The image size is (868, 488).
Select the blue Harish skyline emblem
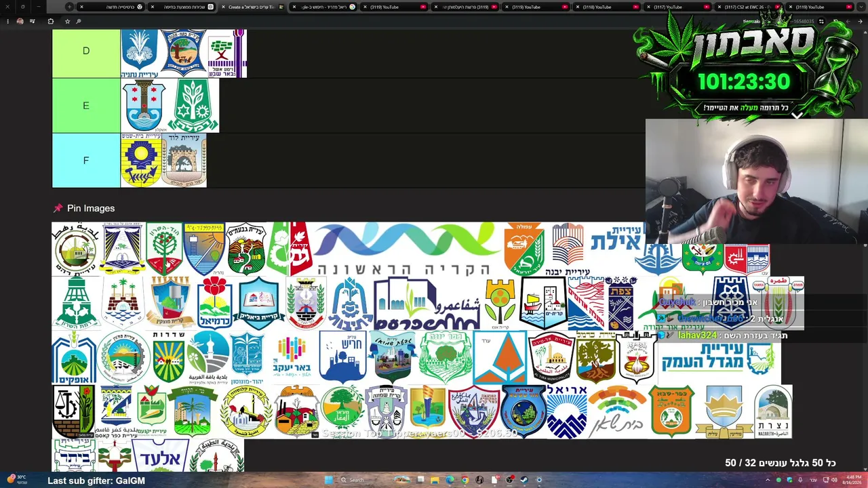[342, 357]
